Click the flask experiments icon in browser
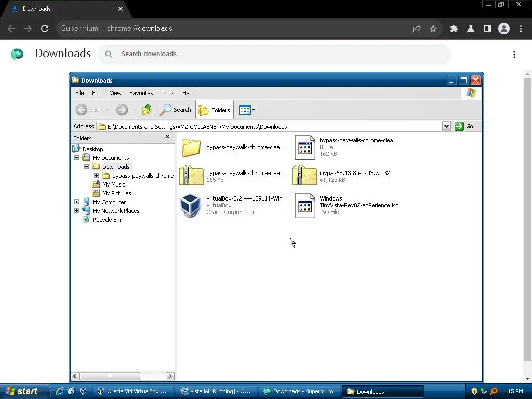 471,29
